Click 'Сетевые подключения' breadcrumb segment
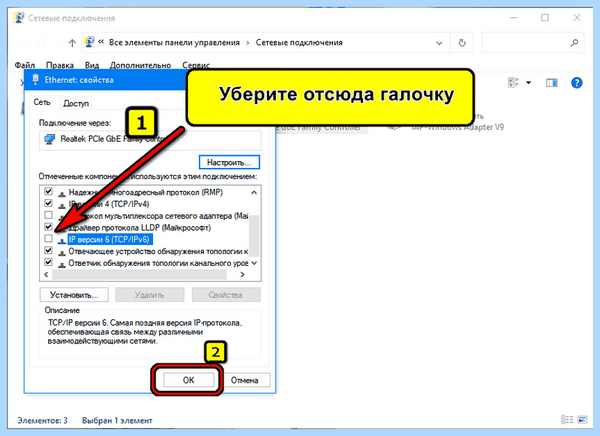This screenshot has width=600, height=436. tap(299, 42)
